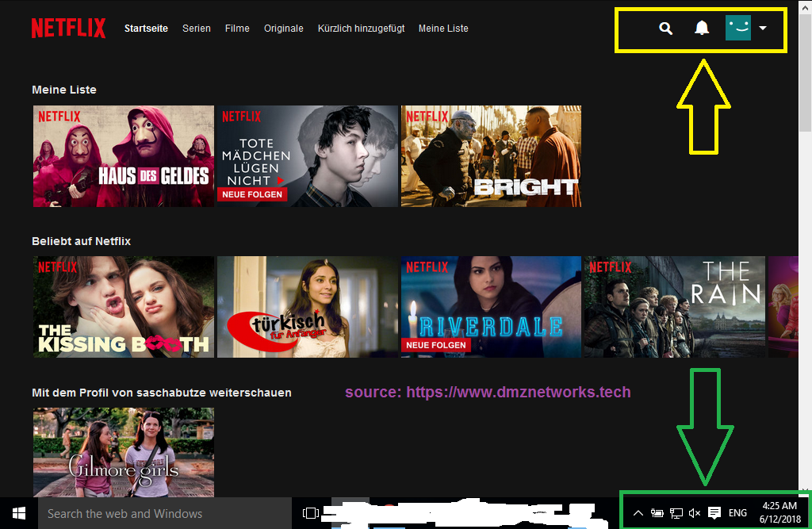812x529 pixels.
Task: Show hidden tray icons chevron
Action: 638,513
